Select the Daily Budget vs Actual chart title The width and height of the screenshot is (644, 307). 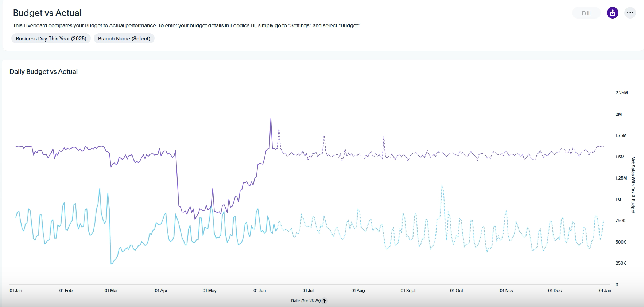pos(43,72)
